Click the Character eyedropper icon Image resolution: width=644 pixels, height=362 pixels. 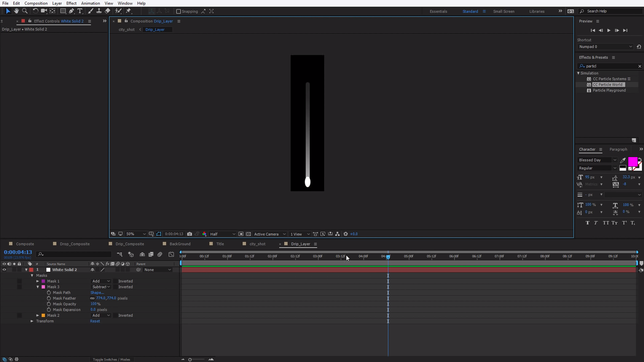click(623, 160)
